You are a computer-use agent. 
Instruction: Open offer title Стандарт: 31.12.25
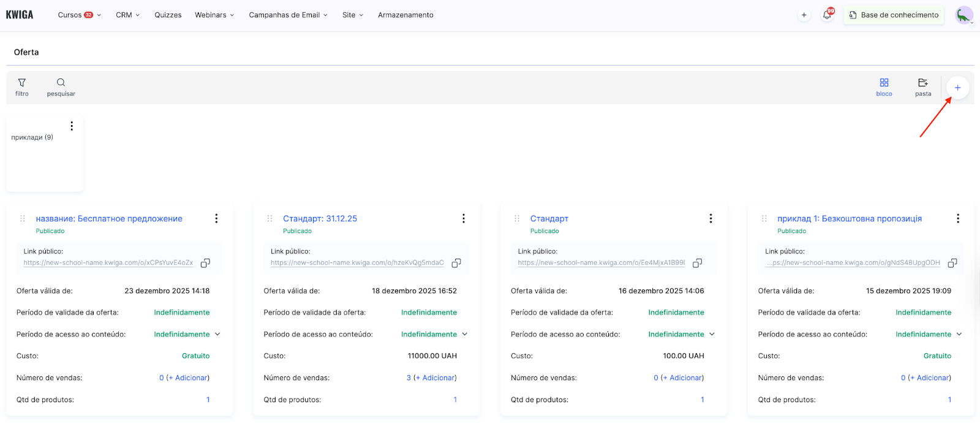coord(320,219)
